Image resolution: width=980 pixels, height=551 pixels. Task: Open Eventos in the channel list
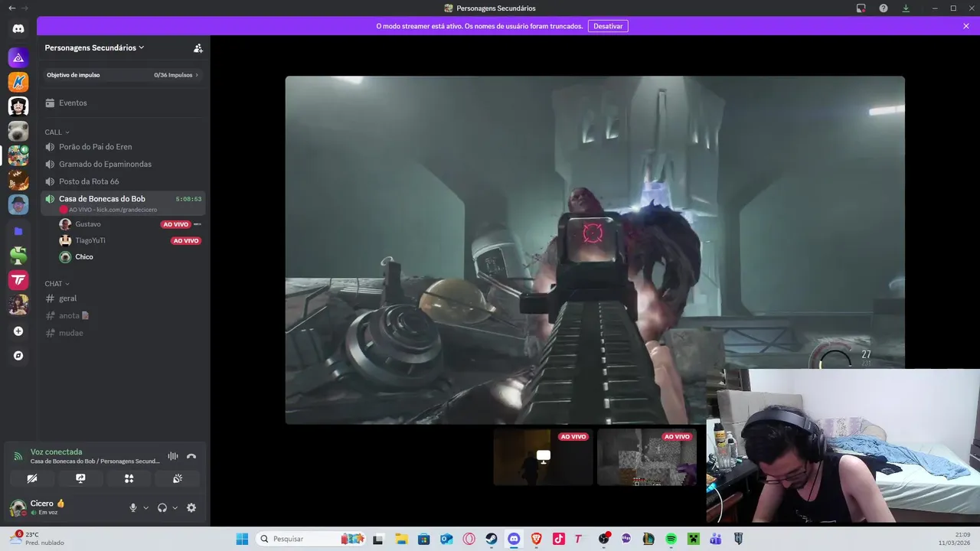[x=122, y=103]
